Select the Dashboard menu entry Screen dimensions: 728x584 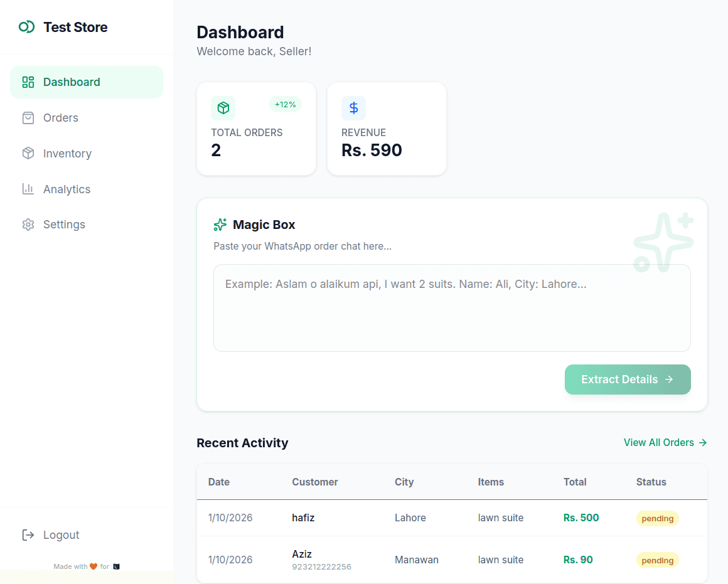point(72,82)
